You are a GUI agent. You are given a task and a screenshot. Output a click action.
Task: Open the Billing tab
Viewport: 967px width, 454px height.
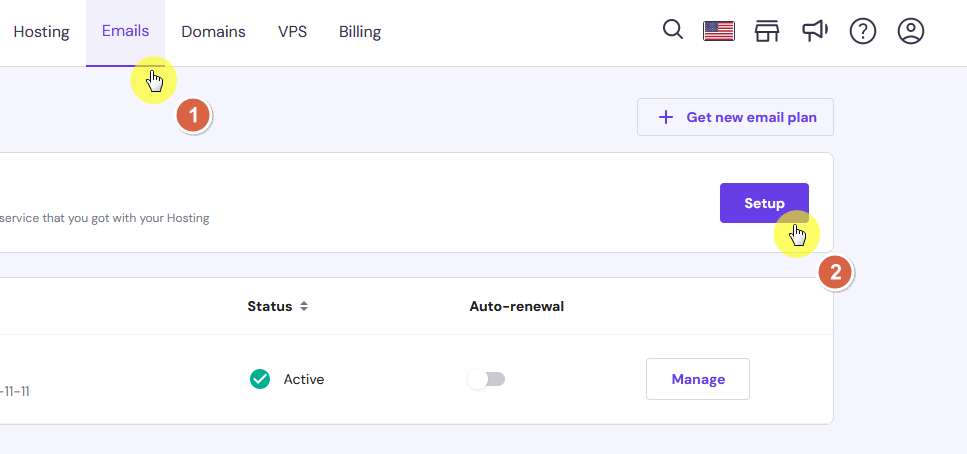coord(360,31)
